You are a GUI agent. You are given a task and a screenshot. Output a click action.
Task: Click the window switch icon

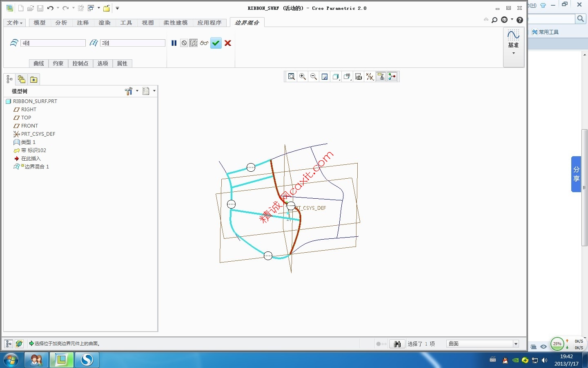coord(91,8)
